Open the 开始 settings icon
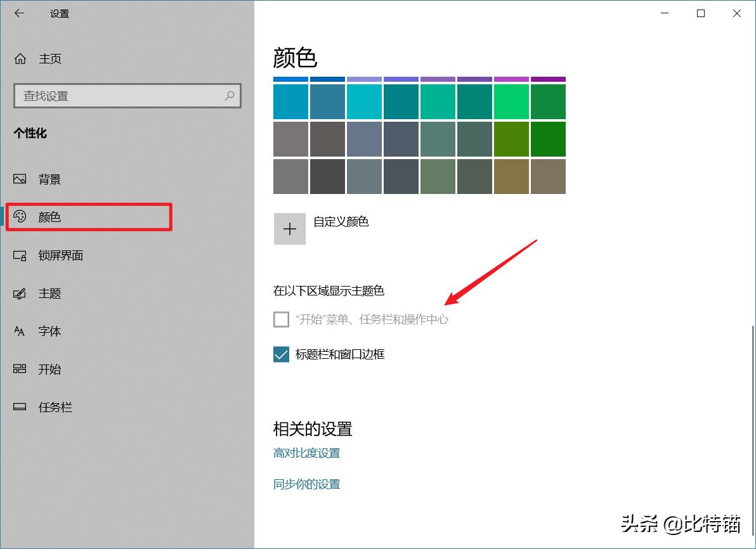Viewport: 756px width, 549px height. (19, 369)
